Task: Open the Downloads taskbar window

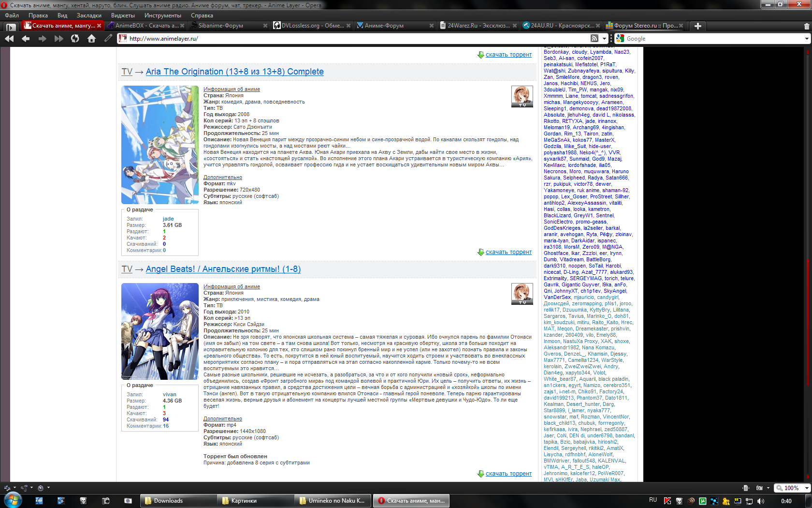Action: point(178,501)
